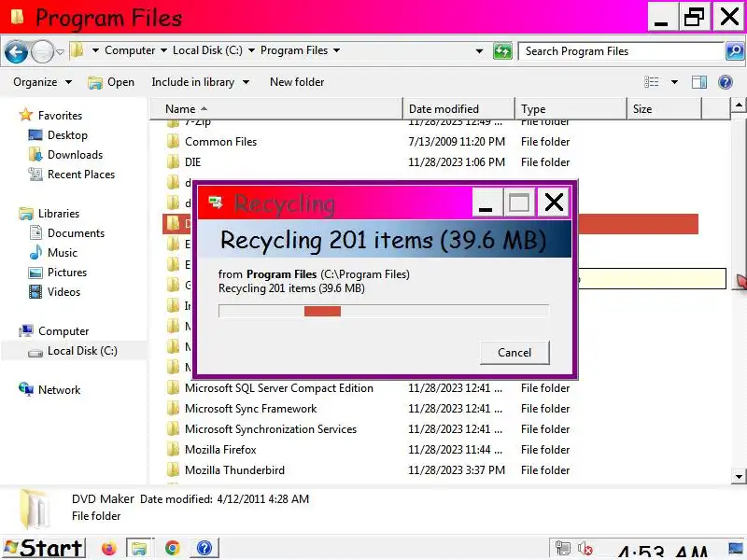
Task: Open the Videos library
Action: (x=63, y=291)
